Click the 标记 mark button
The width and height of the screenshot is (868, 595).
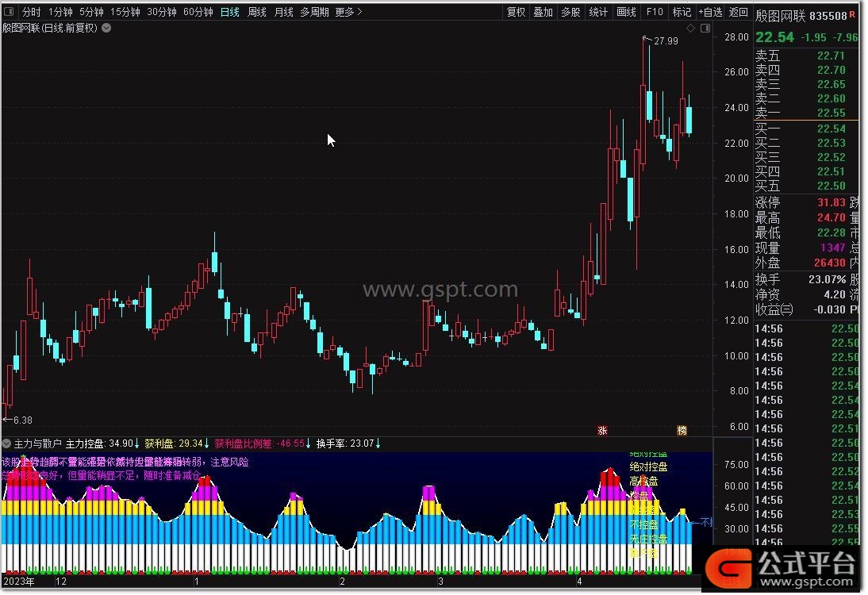682,12
